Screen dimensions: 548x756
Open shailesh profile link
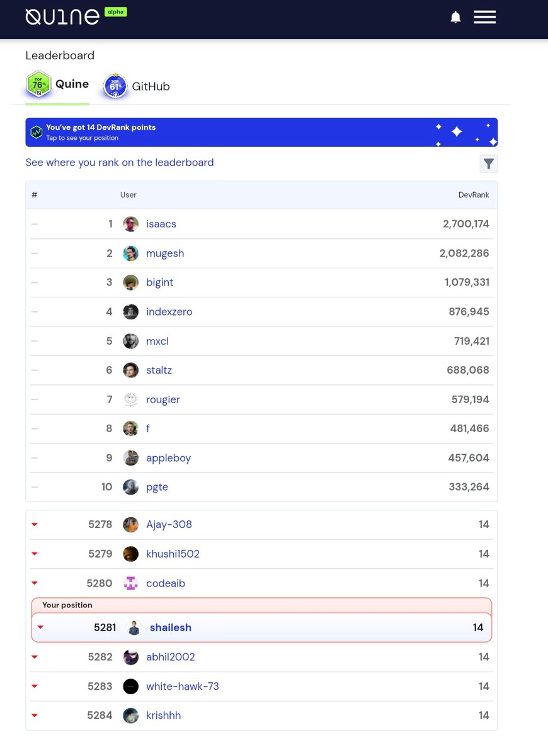[x=171, y=627]
